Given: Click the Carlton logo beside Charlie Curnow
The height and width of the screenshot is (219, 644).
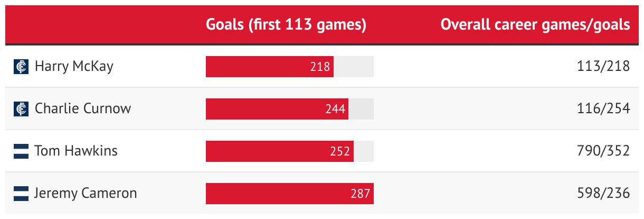Looking at the screenshot, I should (x=21, y=109).
